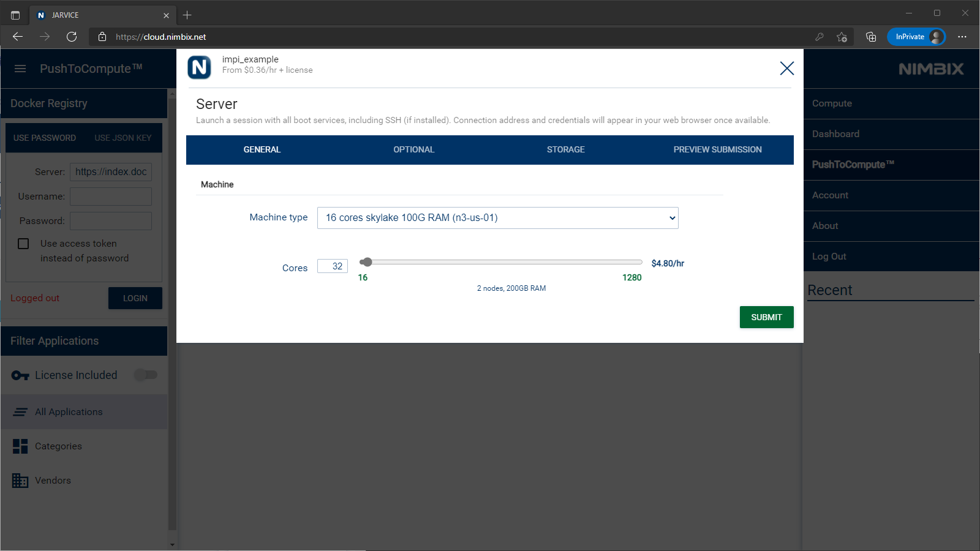The width and height of the screenshot is (980, 551).
Task: Open a new browser tab with the plus icon
Action: 187,15
